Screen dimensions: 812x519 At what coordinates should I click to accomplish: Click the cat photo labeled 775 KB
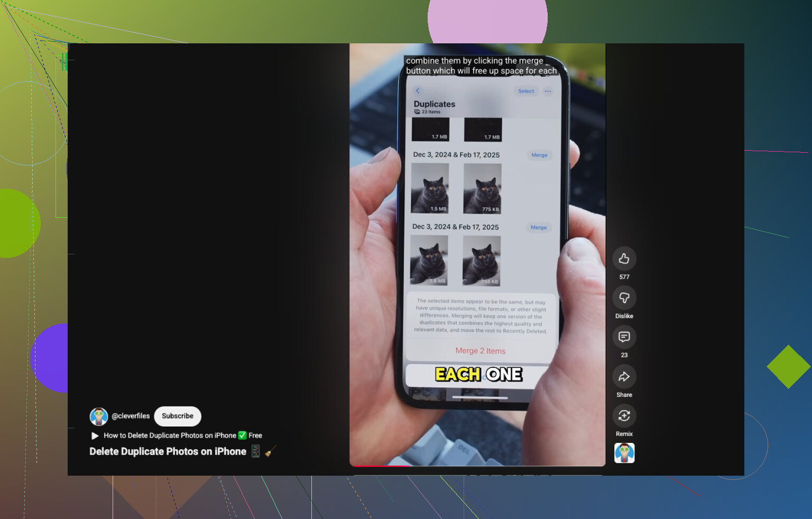click(482, 189)
